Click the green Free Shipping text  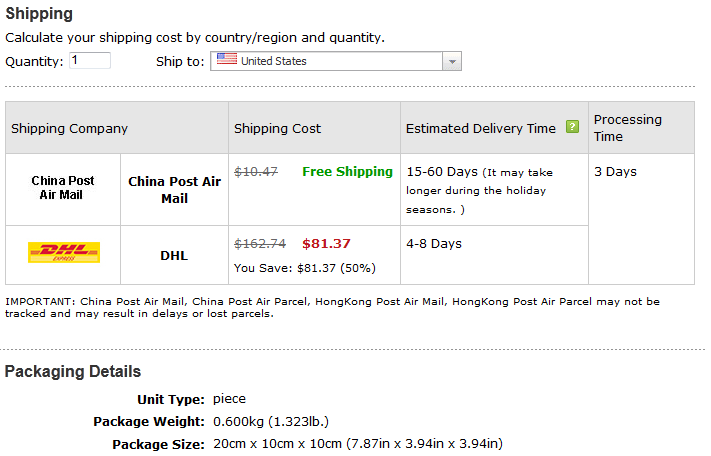[347, 171]
